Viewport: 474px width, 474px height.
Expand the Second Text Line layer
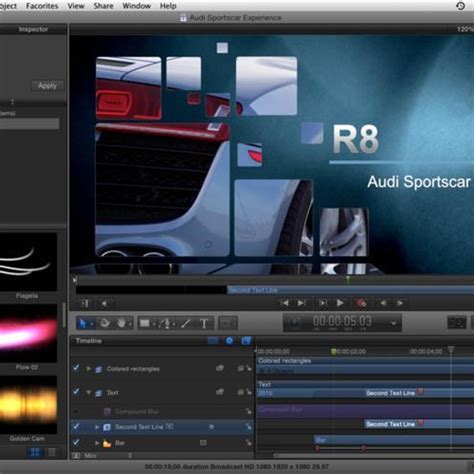tap(97, 427)
